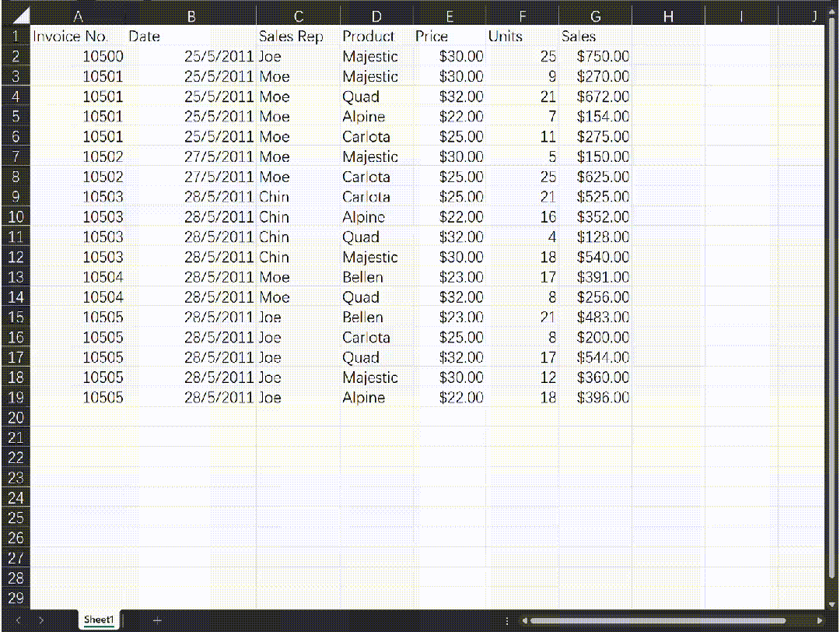Select row 10 header
Image resolution: width=840 pixels, height=632 pixels.
click(x=16, y=217)
